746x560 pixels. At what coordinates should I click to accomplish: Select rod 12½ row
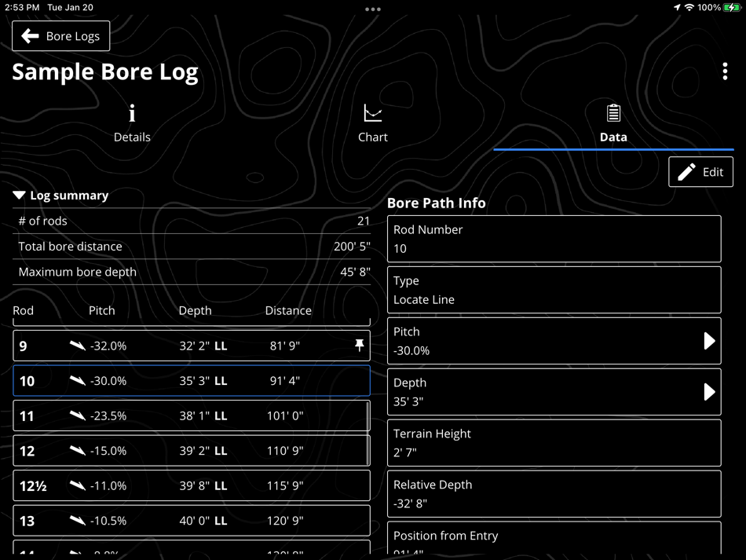[x=192, y=485]
